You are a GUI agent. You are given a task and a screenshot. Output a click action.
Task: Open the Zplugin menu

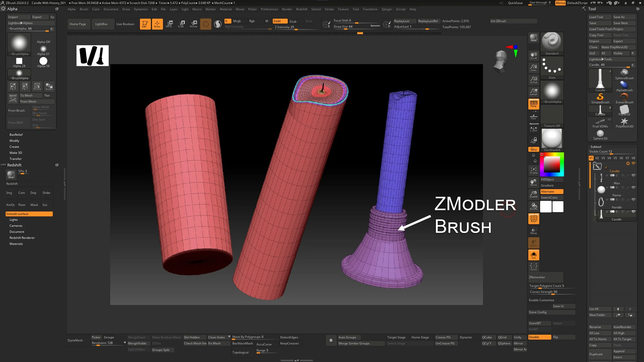tap(386, 9)
